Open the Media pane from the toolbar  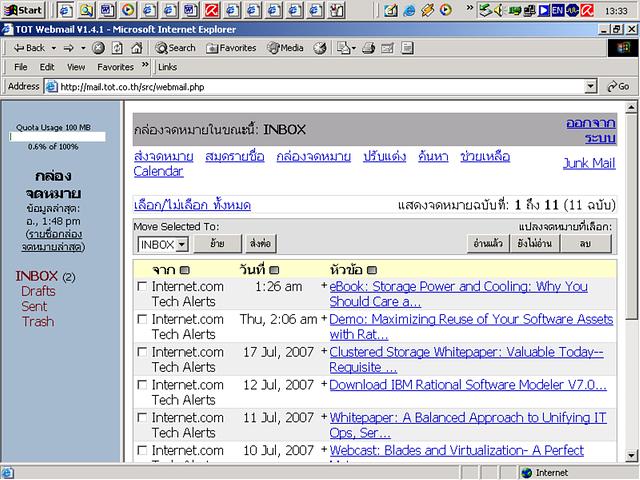pyautogui.click(x=285, y=48)
